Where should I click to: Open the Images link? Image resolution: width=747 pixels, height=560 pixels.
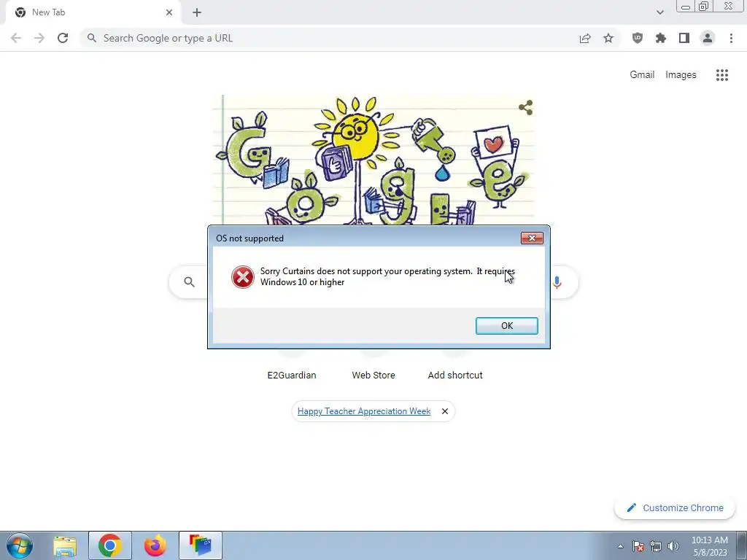(681, 75)
